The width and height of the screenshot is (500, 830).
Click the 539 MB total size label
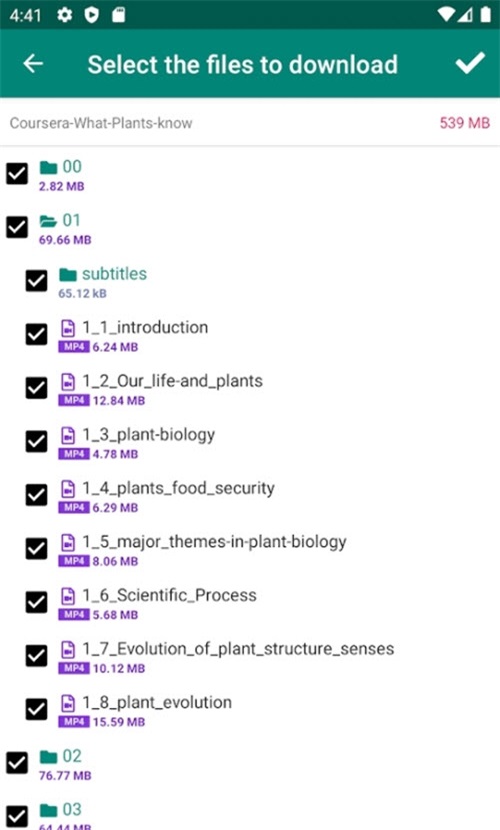(x=465, y=123)
